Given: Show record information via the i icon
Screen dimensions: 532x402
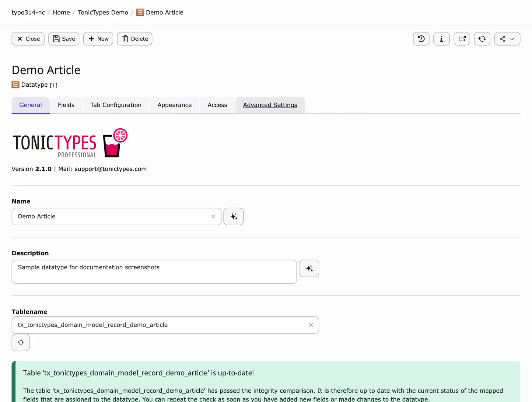Looking at the screenshot, I should click(441, 39).
